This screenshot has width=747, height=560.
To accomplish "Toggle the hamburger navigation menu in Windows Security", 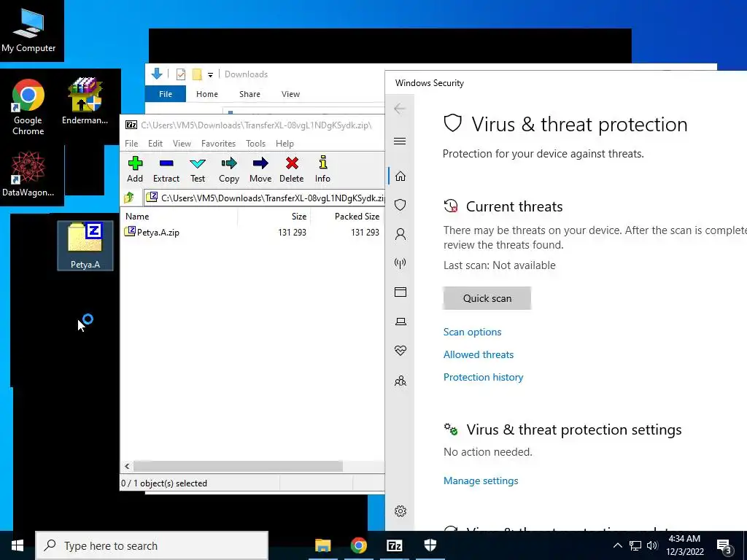I will (400, 141).
